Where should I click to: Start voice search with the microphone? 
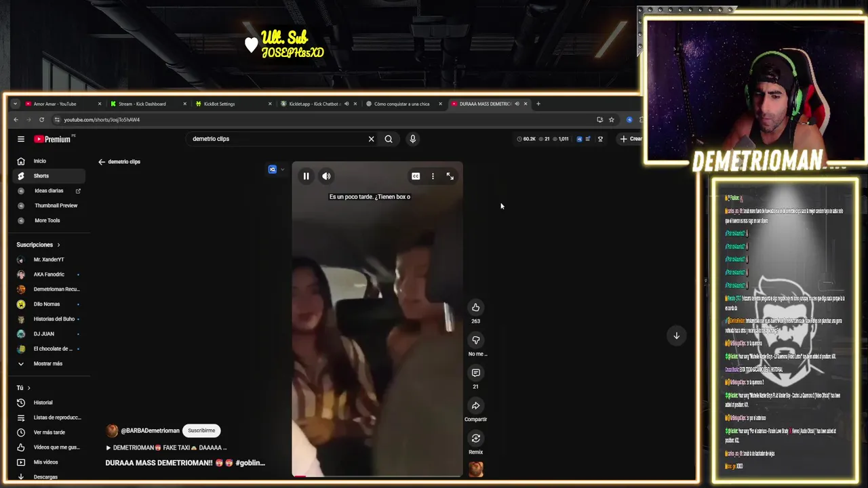[412, 139]
